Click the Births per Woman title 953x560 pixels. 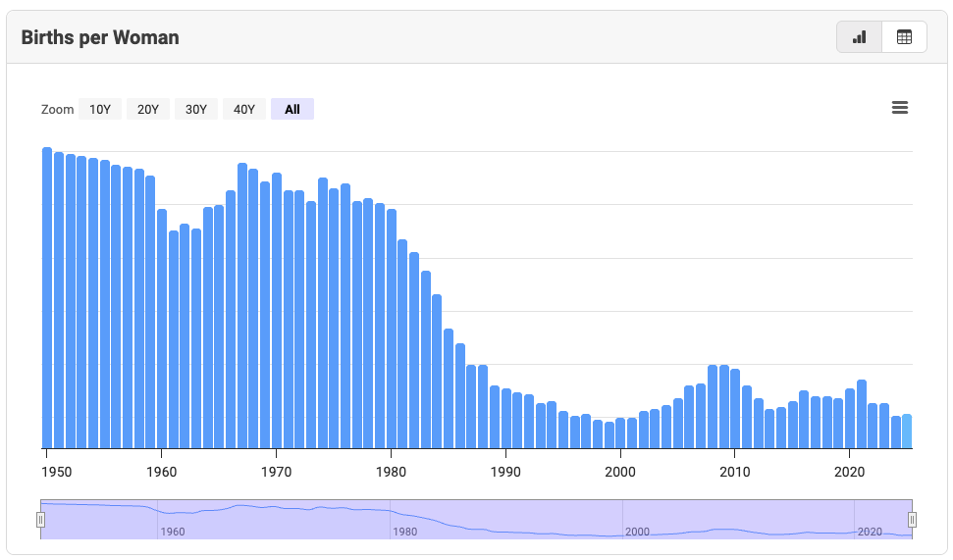click(100, 37)
